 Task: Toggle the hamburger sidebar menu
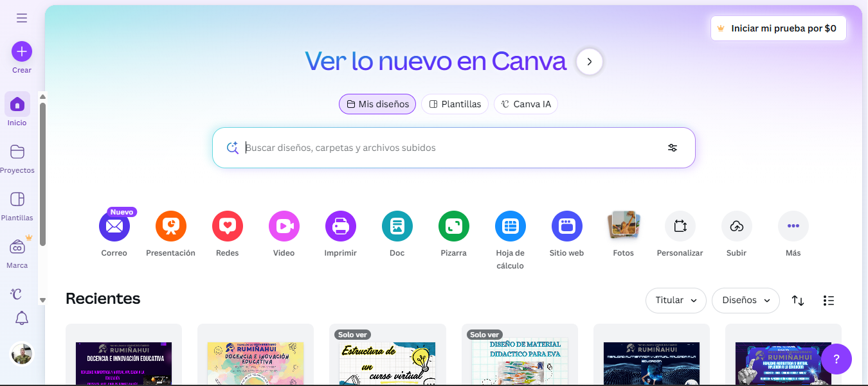tap(22, 18)
